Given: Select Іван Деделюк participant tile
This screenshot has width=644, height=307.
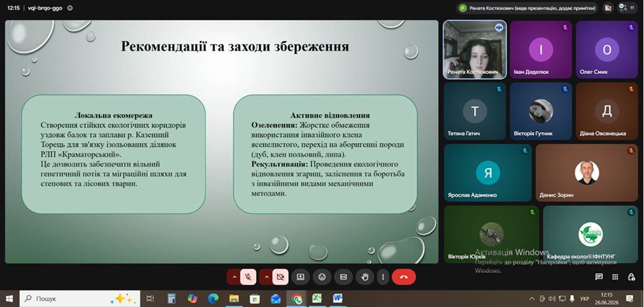Looking at the screenshot, I should point(541,49).
